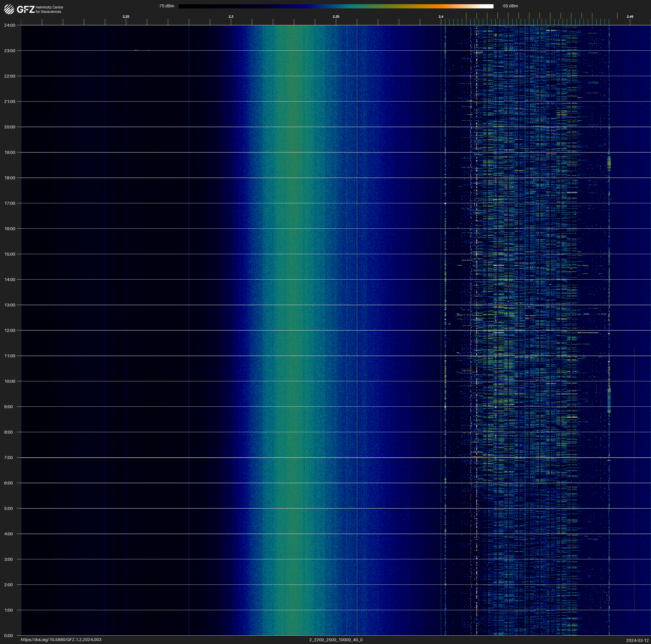Viewport: 651px width, 644px height.
Task: Select the 2.3 frequency axis label
Action: 231,17
